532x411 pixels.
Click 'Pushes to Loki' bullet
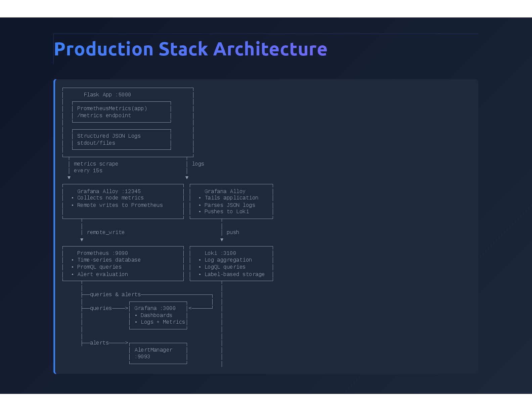click(227, 212)
